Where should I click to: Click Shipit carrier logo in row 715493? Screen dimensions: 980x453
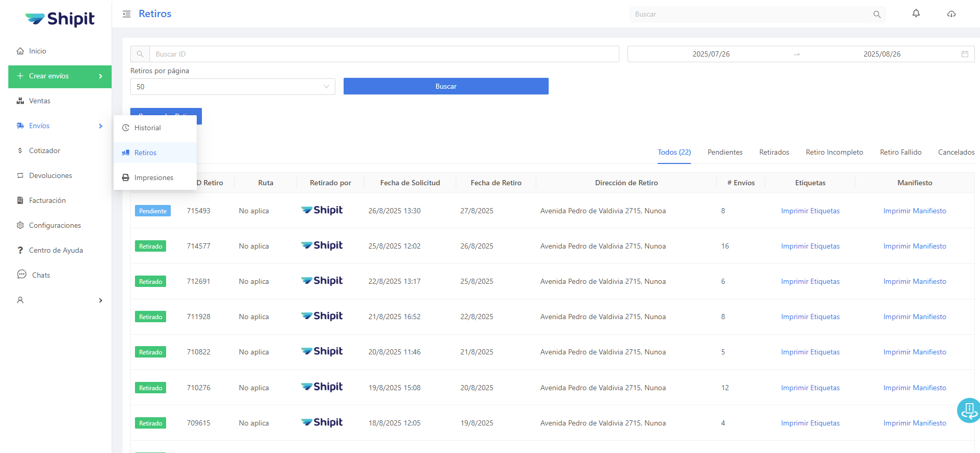coord(322,210)
